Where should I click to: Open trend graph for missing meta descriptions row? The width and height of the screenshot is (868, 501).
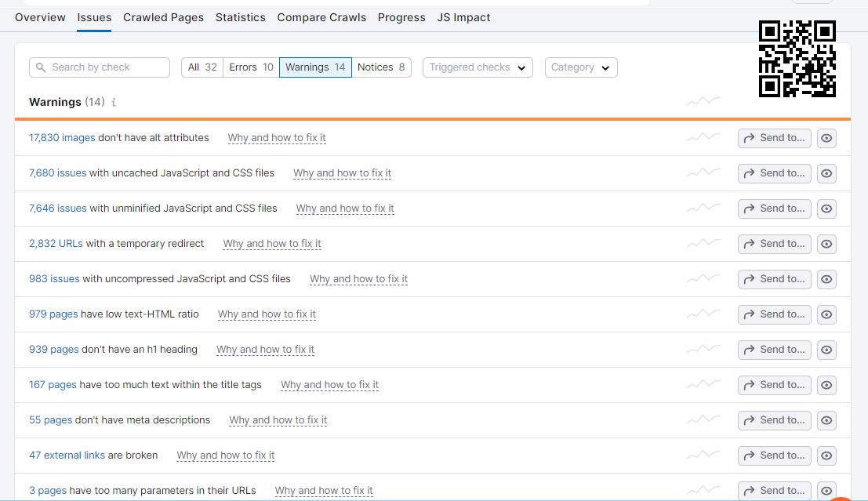coord(703,419)
